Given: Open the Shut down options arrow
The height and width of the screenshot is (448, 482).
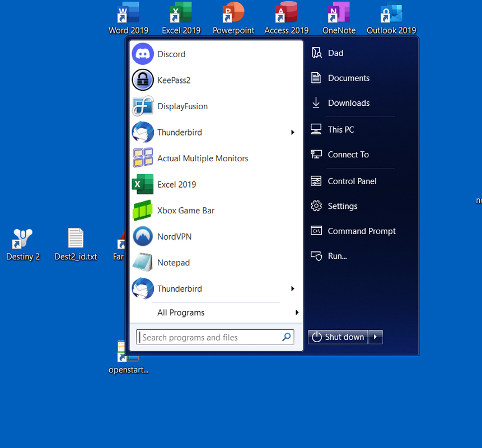Looking at the screenshot, I should pos(375,337).
